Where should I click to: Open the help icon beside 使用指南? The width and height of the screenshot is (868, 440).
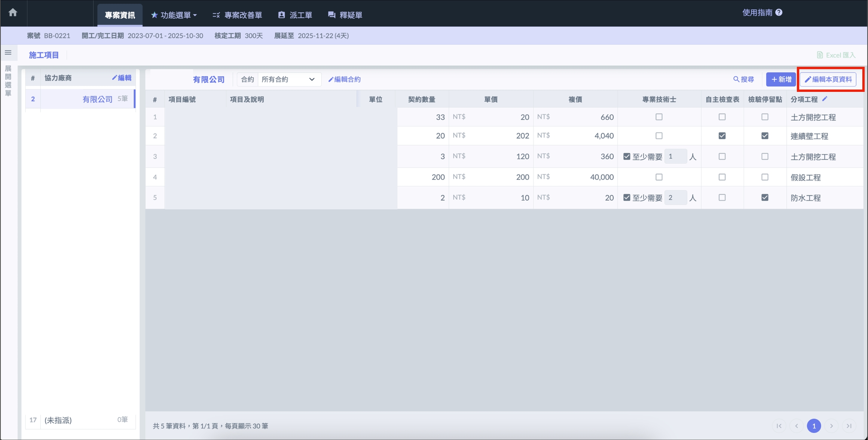point(779,12)
